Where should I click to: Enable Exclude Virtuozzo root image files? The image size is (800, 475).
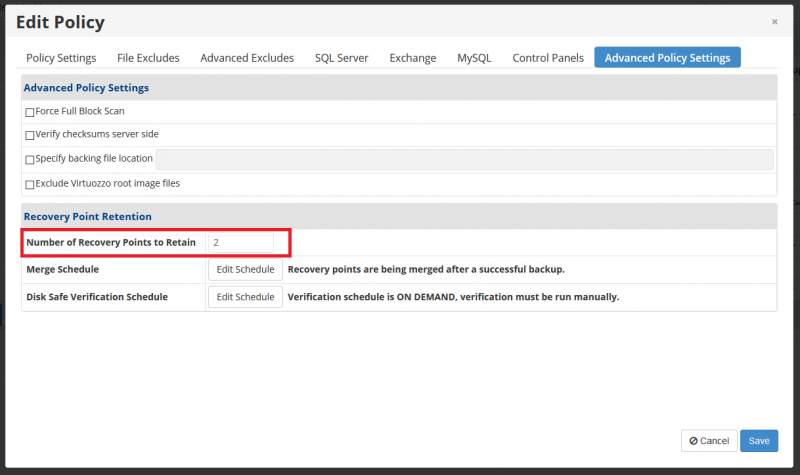tap(30, 184)
